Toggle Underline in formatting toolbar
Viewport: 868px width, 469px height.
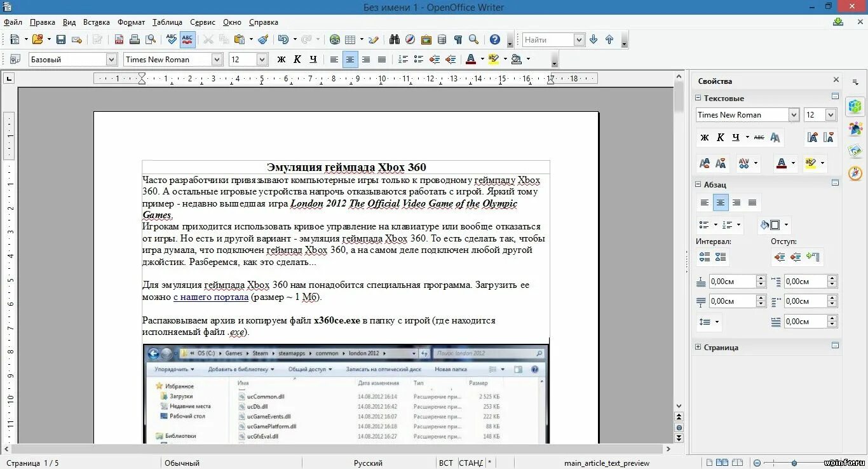pos(313,59)
